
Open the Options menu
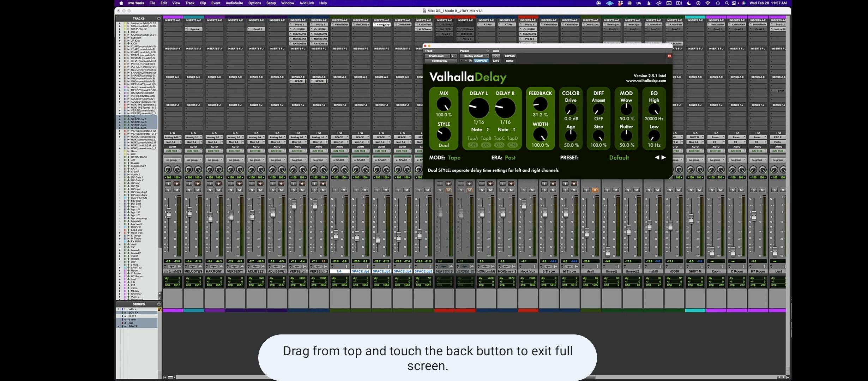coord(254,3)
